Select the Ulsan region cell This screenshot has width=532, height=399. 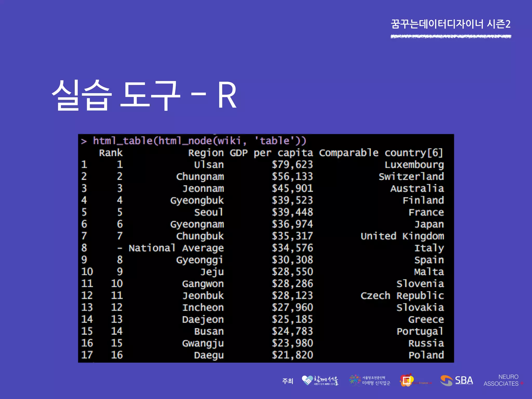[x=209, y=165]
